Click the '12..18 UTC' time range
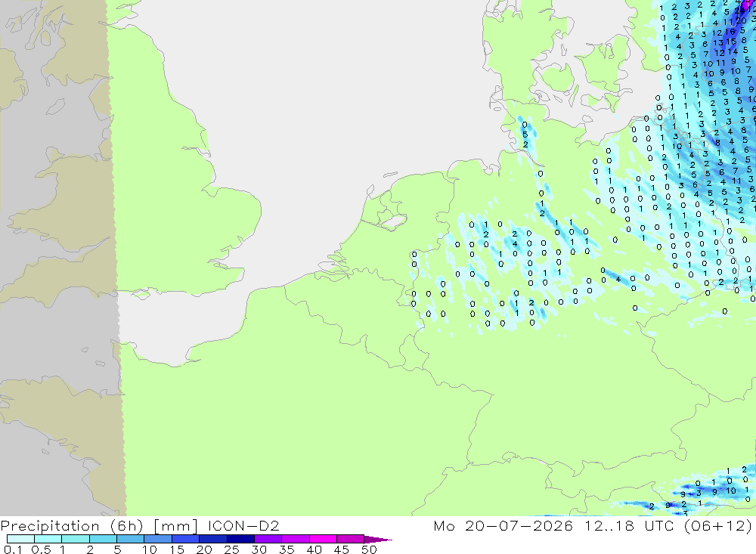The image size is (756, 554). 629,525
